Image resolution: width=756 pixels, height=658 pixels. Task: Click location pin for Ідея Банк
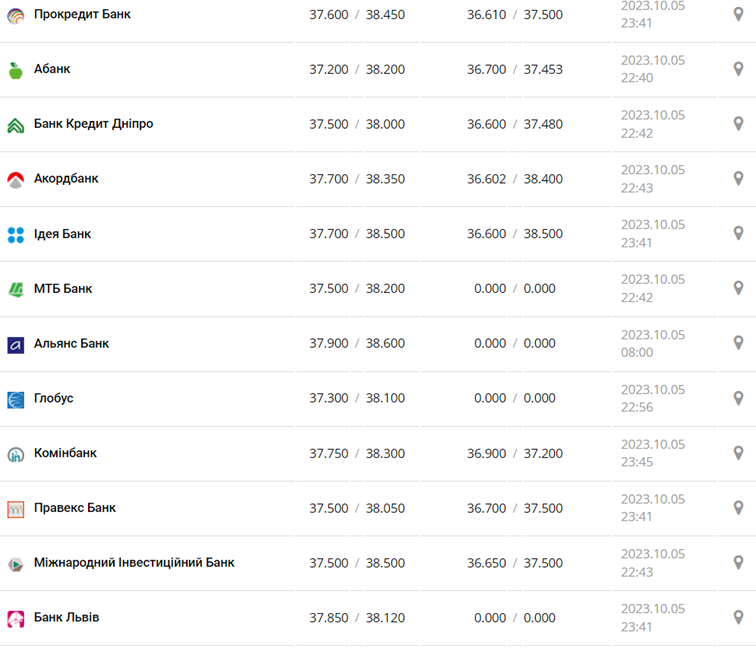click(x=738, y=233)
